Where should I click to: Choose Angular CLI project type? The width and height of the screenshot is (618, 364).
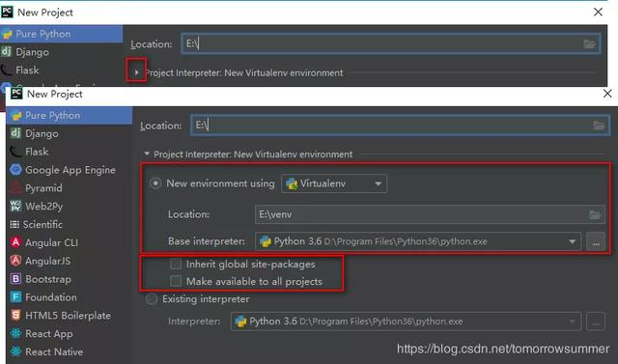coord(51,242)
